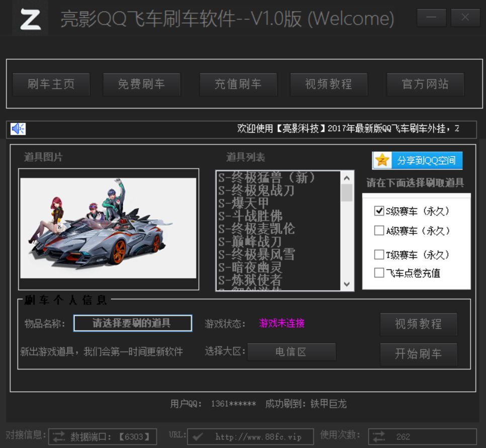Viewport: 486px width, 448px height.
Task: Click the item list scrollbar thumb
Action: point(347,193)
